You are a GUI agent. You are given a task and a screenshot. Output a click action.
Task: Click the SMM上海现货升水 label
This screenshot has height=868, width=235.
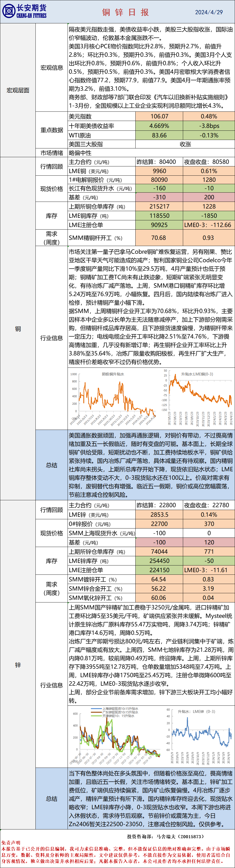101,533
